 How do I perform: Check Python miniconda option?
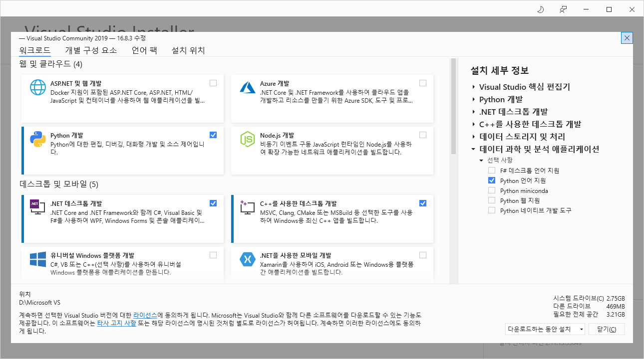coord(492,190)
